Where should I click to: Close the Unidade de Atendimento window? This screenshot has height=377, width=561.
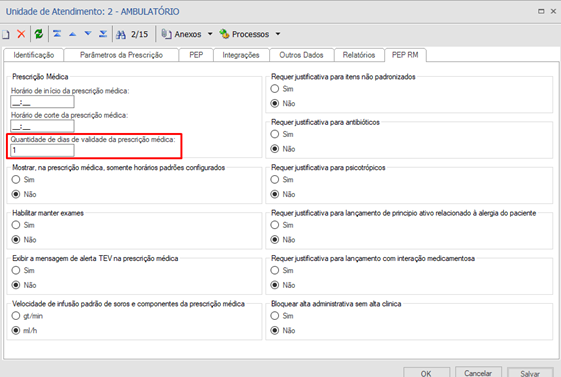[553, 11]
